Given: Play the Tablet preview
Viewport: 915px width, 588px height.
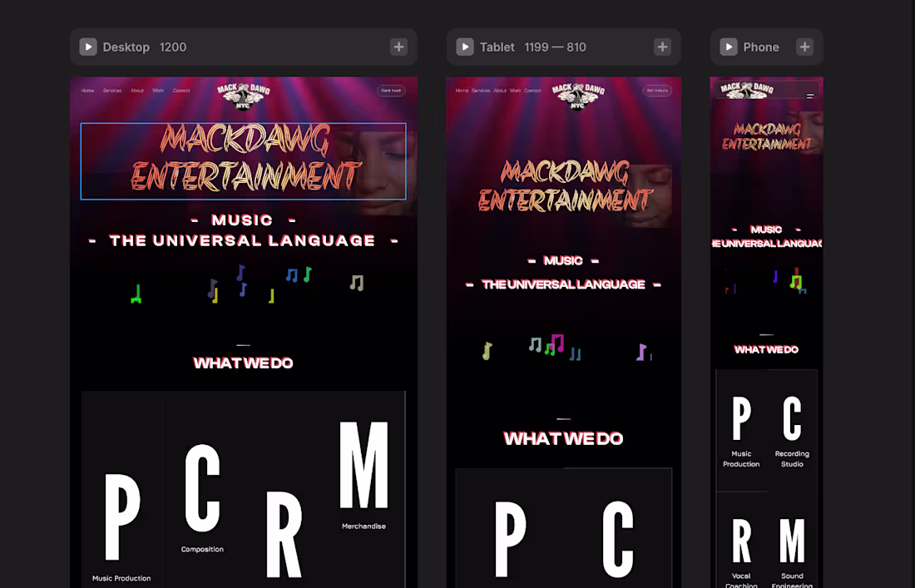Looking at the screenshot, I should tap(464, 47).
